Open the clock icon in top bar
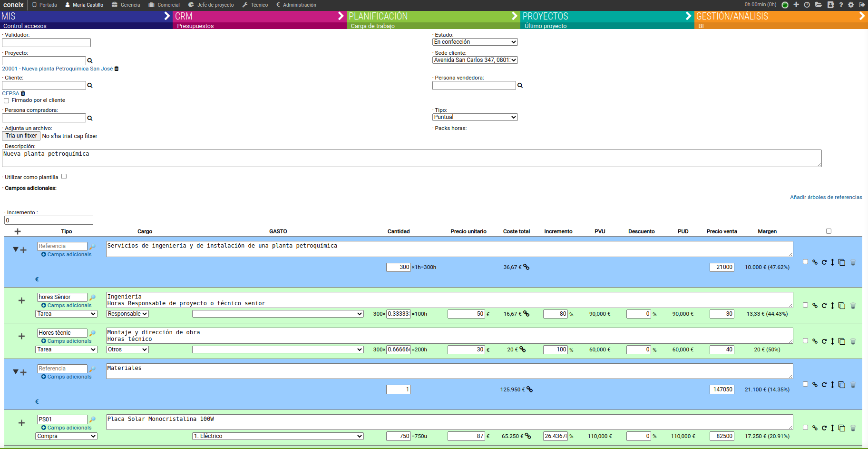868x449 pixels. point(807,5)
